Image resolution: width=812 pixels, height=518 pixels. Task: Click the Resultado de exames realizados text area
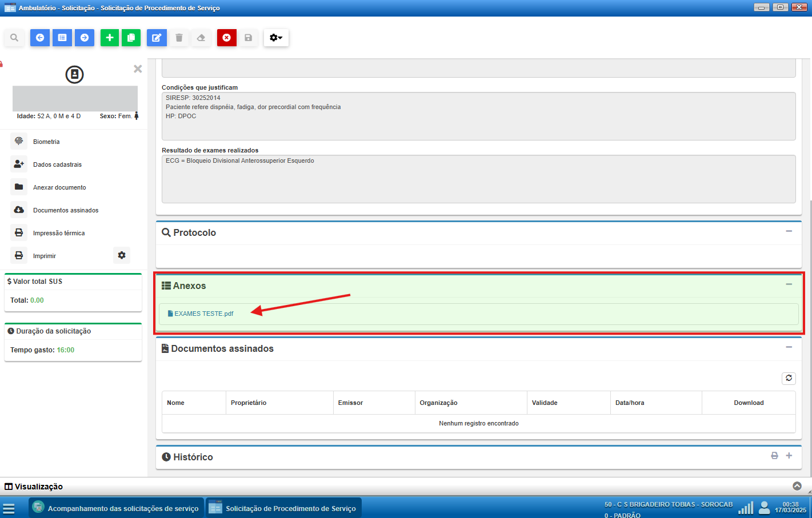point(478,179)
